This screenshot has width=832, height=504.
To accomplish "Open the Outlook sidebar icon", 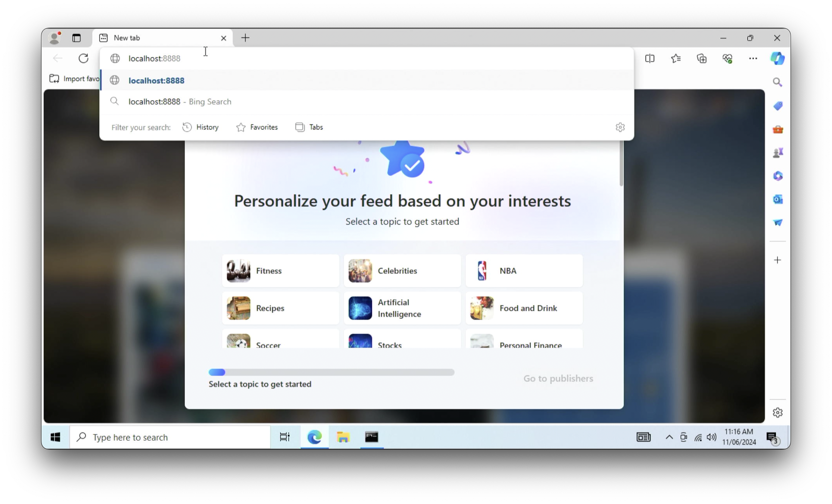I will click(778, 199).
